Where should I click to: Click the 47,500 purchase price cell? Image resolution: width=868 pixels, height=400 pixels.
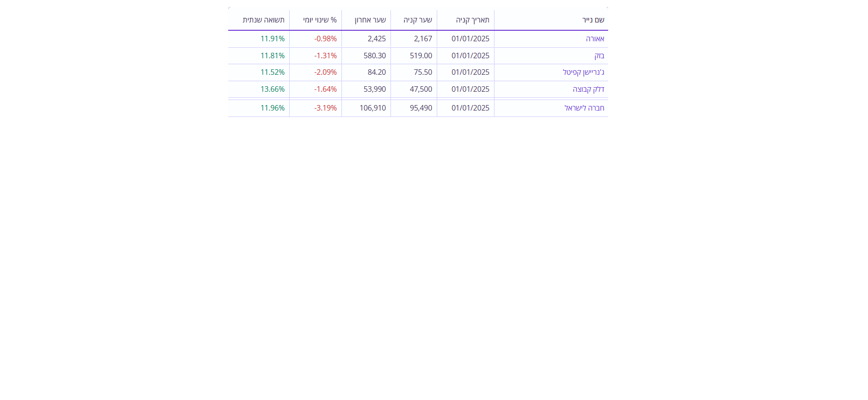(x=421, y=89)
